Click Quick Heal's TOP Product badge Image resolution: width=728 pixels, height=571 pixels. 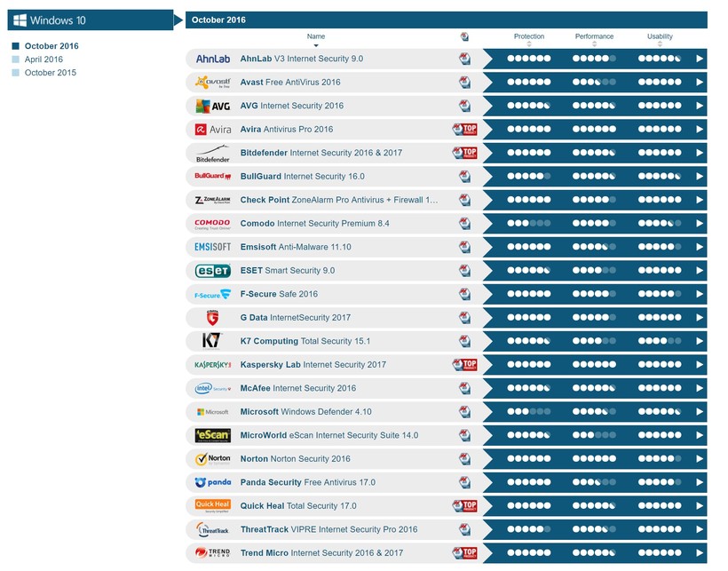pyautogui.click(x=464, y=506)
